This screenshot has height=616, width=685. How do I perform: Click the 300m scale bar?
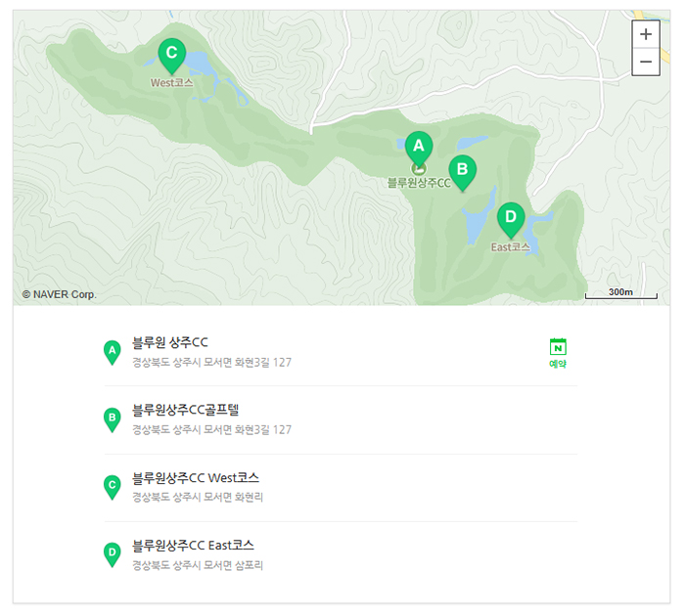pos(620,293)
